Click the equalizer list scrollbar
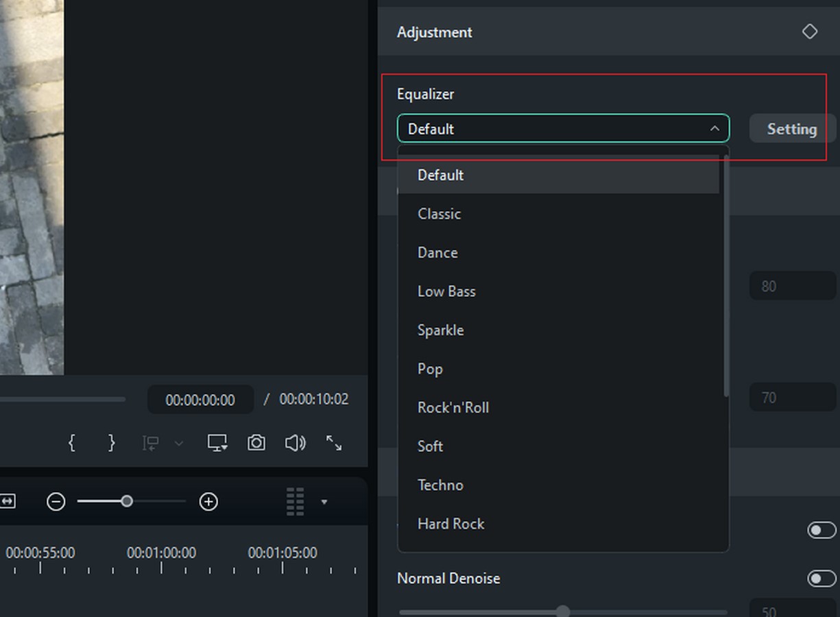The height and width of the screenshot is (617, 840). point(725,276)
